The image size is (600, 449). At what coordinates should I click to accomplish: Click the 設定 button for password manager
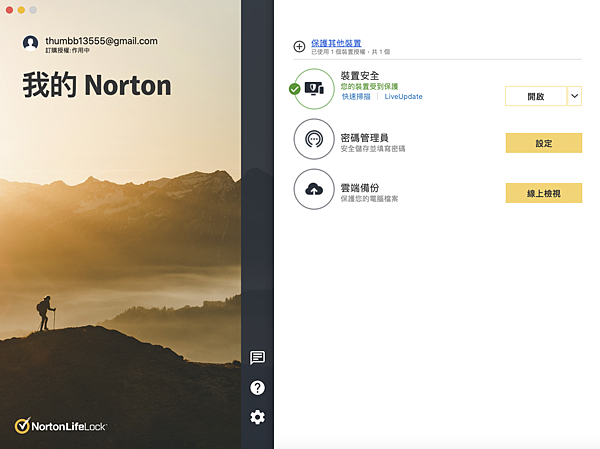(544, 143)
